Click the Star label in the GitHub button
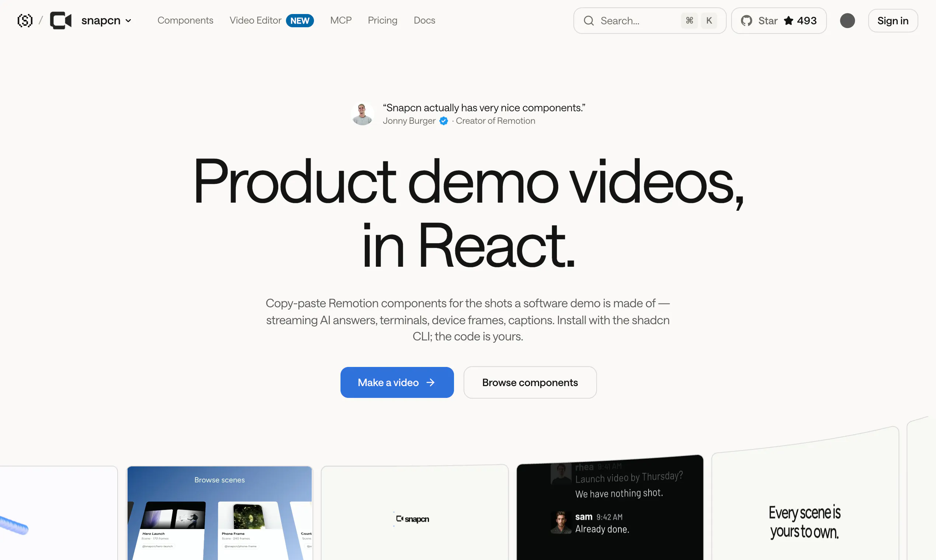 768,21
